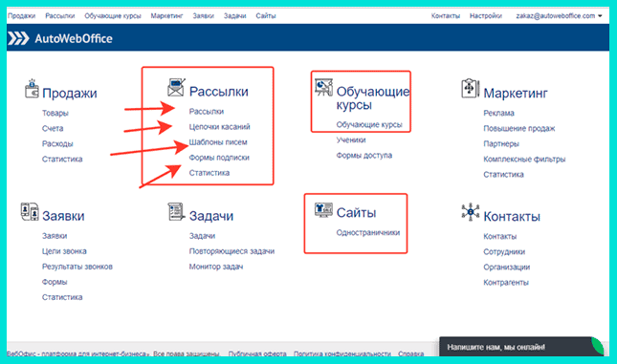Open Счета under Продажи
Screen dimensions: 617x364
pyautogui.click(x=53, y=129)
